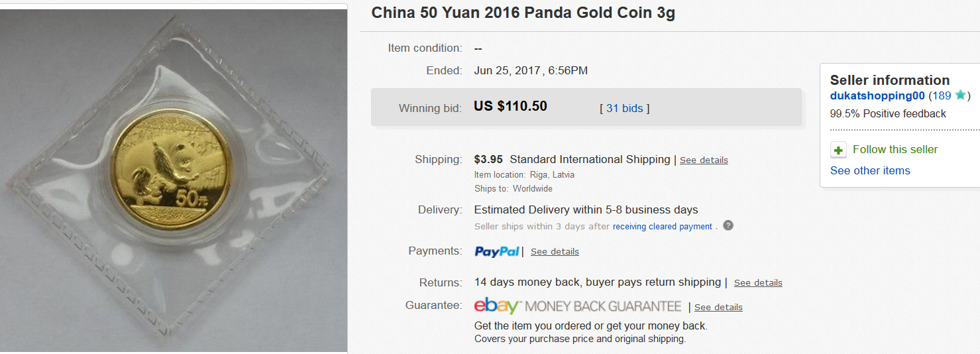The height and width of the screenshot is (354, 980).
Task: Click the 99.5% Positive feedback text
Action: pyautogui.click(x=888, y=113)
